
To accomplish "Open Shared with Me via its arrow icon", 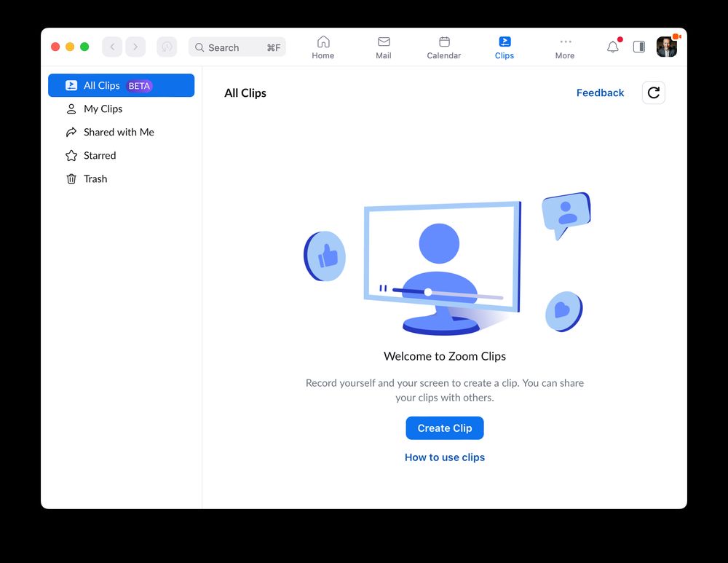I will (71, 132).
